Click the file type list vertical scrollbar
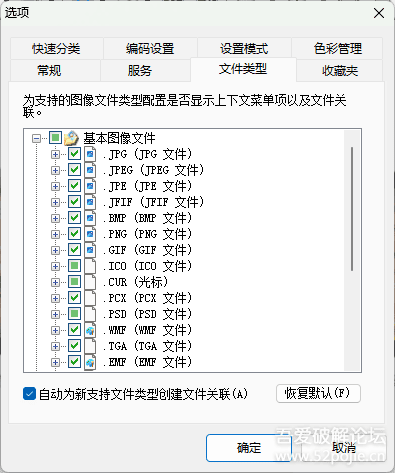This screenshot has height=473, width=395. pos(352,209)
